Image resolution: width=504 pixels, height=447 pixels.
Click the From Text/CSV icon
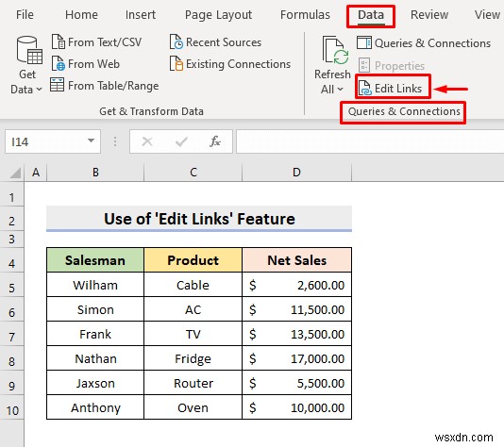59,42
